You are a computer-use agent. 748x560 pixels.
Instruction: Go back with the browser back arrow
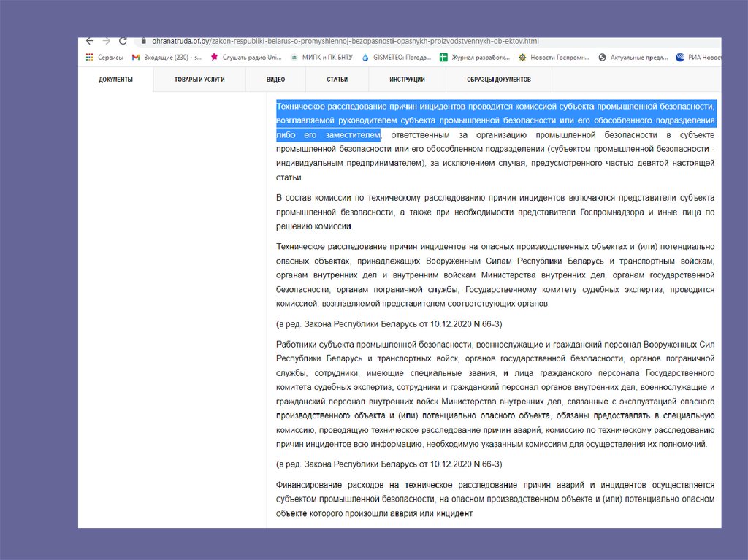point(90,41)
